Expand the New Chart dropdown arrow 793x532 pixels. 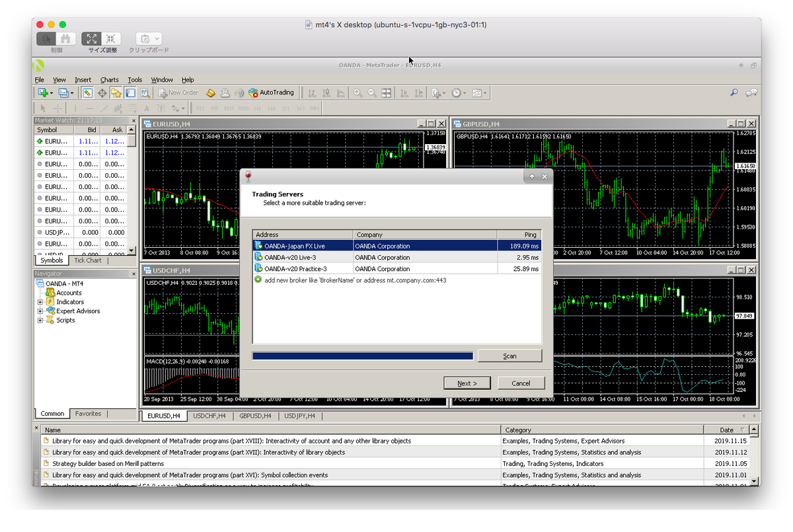pyautogui.click(x=52, y=93)
